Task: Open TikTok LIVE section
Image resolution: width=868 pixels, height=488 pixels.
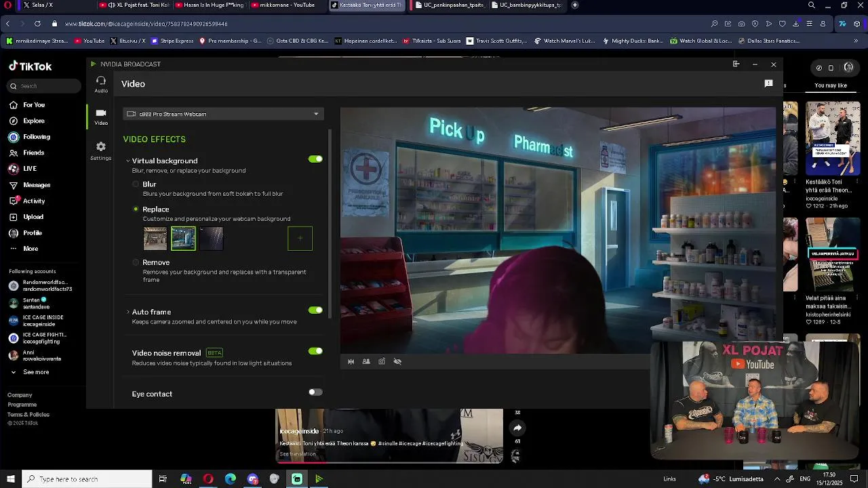Action: coord(30,169)
